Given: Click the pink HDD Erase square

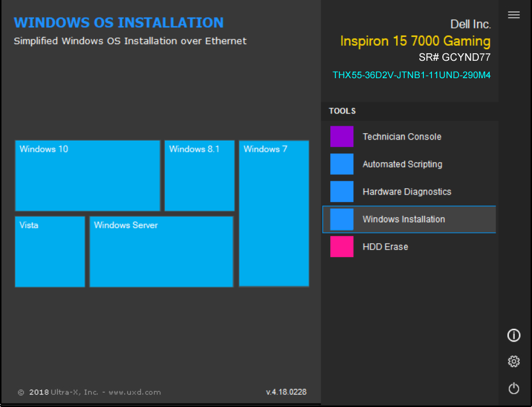Looking at the screenshot, I should pos(342,247).
